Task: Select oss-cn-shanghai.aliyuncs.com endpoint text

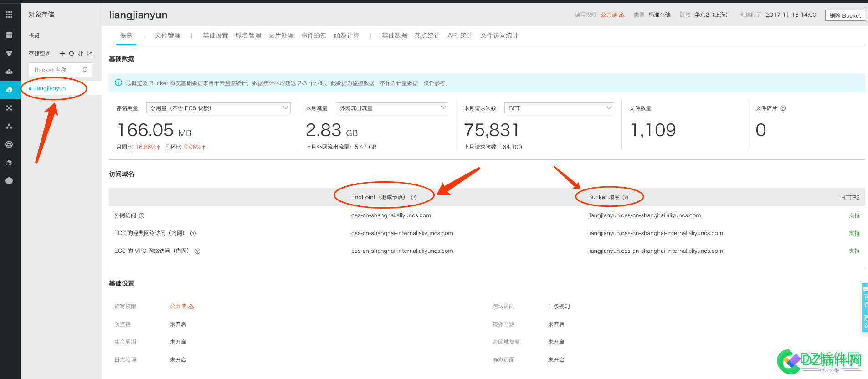Action: coord(391,215)
